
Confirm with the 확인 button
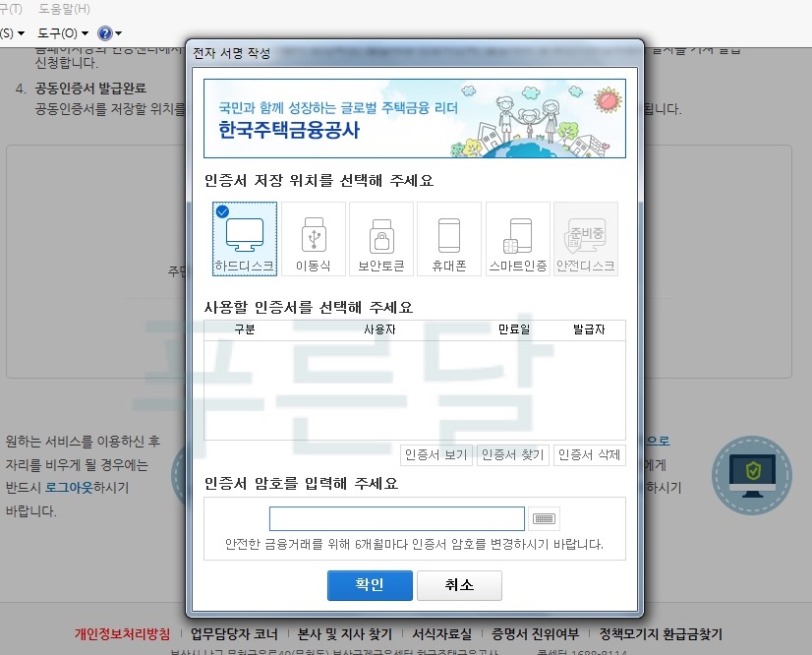tap(370, 585)
